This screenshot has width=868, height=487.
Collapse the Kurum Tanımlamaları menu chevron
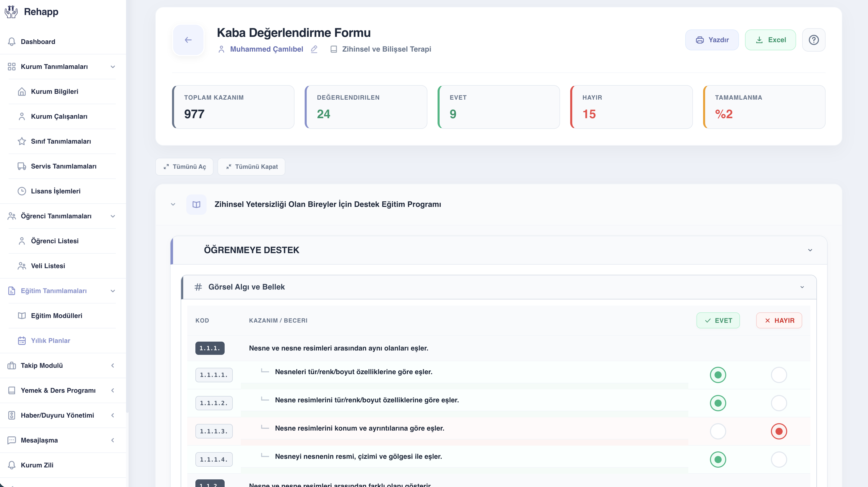(x=113, y=67)
